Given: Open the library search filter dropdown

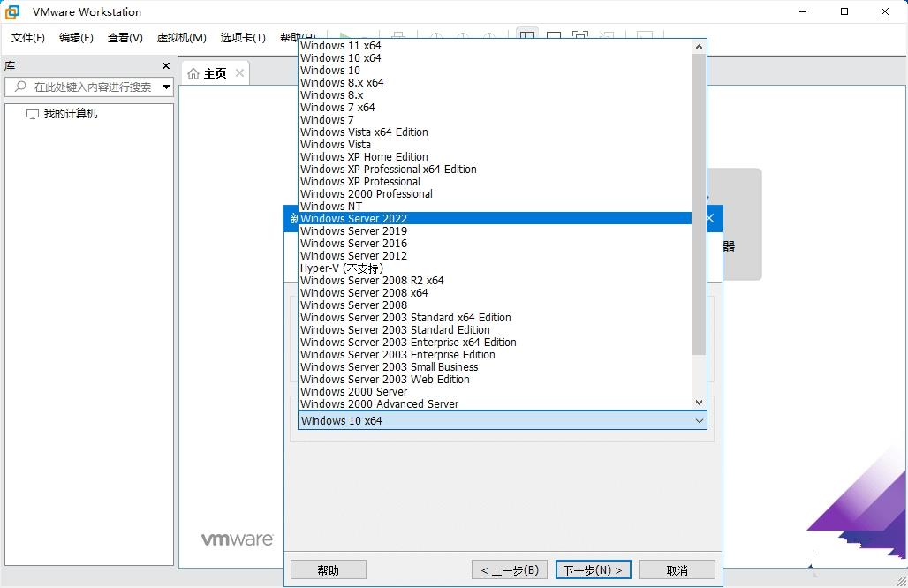Looking at the screenshot, I should point(164,87).
